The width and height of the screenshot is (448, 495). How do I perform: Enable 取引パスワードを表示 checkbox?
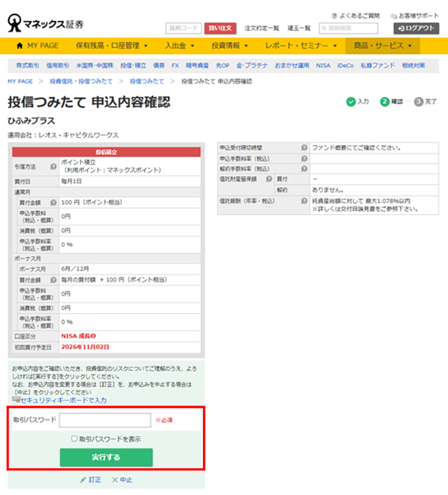click(x=74, y=438)
